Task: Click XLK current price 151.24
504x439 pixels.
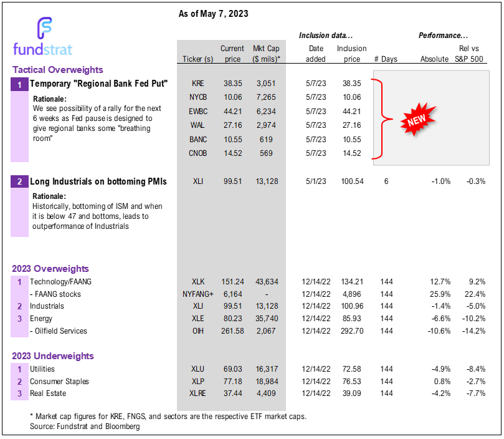Action: (232, 282)
